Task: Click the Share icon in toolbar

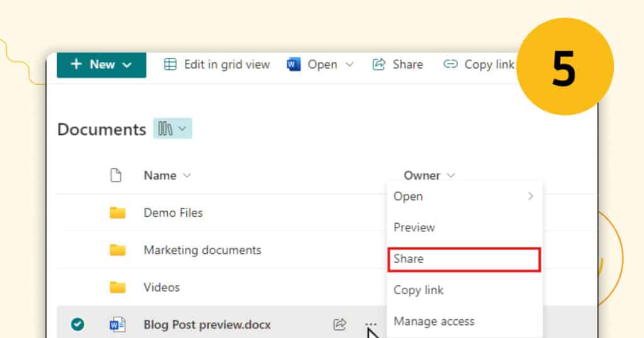Action: point(379,65)
